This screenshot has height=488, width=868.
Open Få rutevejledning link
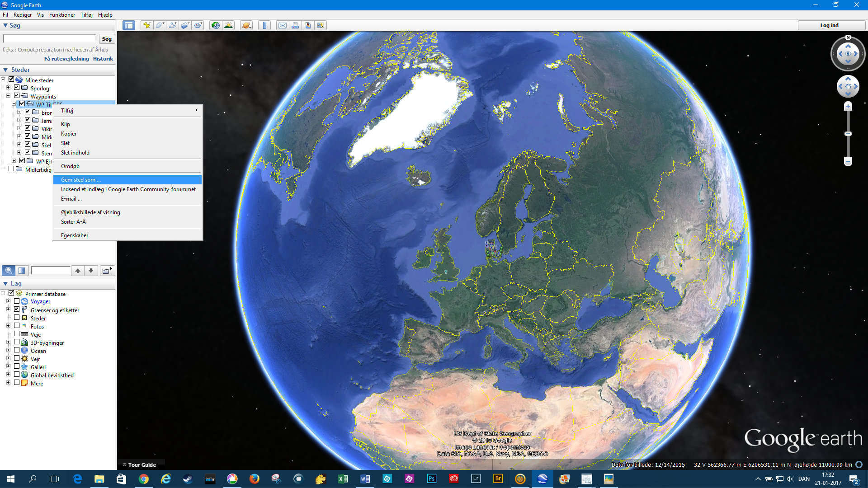tap(66, 59)
